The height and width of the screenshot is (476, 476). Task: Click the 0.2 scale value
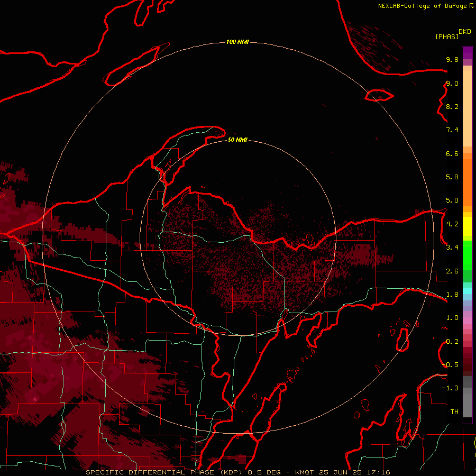point(452,342)
